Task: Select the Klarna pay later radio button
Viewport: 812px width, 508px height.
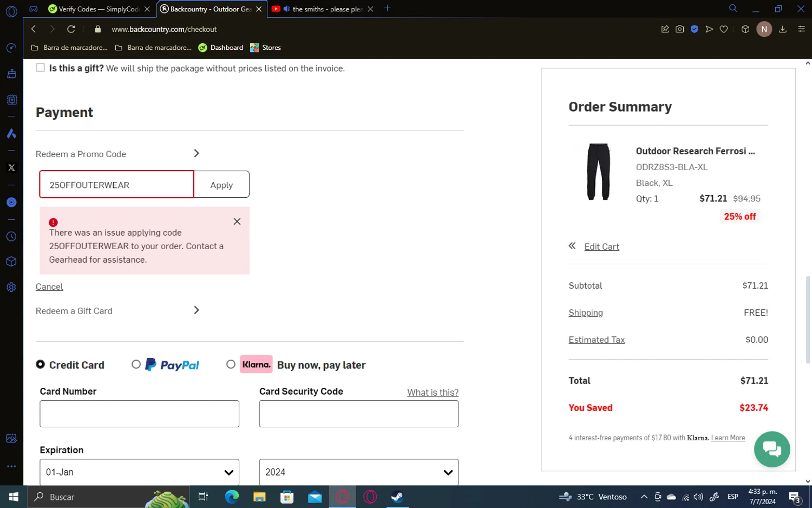Action: pos(231,364)
